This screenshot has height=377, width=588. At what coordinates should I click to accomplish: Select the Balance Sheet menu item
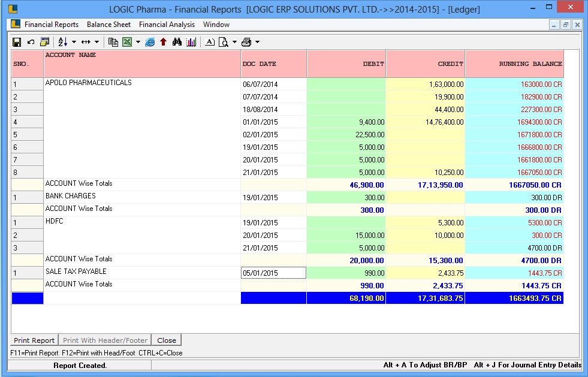click(x=108, y=25)
